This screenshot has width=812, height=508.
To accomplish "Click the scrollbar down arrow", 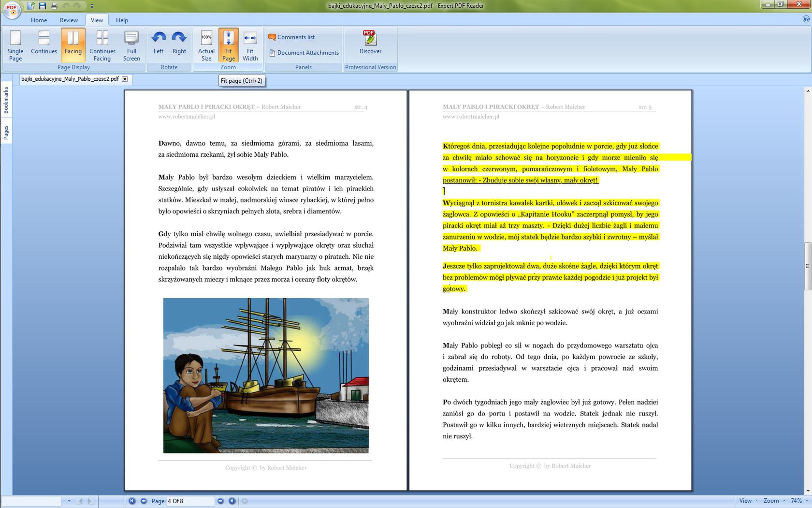I will pyautogui.click(x=808, y=491).
